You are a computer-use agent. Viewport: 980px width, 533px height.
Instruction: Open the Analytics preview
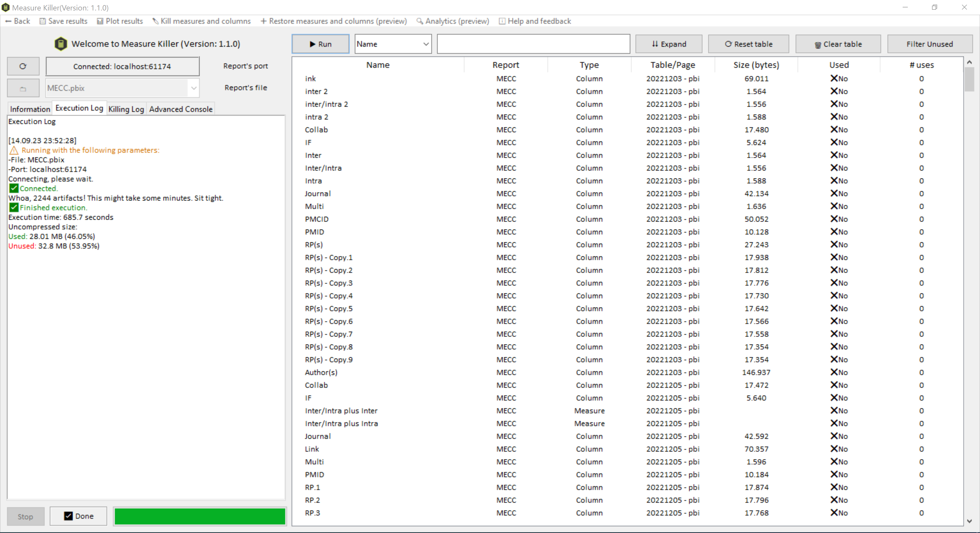point(452,21)
